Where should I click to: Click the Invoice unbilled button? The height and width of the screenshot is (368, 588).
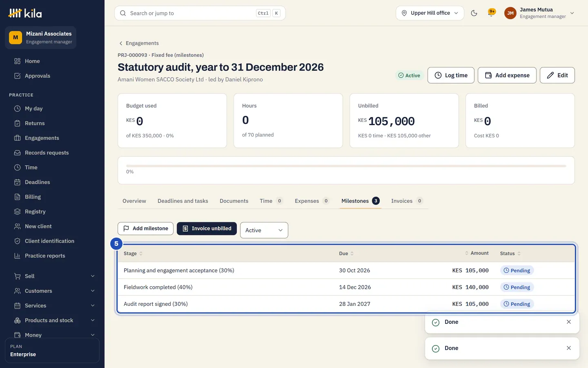pyautogui.click(x=207, y=229)
